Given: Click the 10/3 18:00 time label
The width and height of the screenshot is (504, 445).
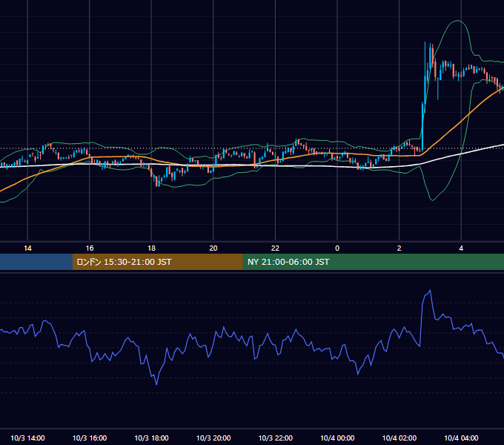Looking at the screenshot, I should [x=151, y=438].
